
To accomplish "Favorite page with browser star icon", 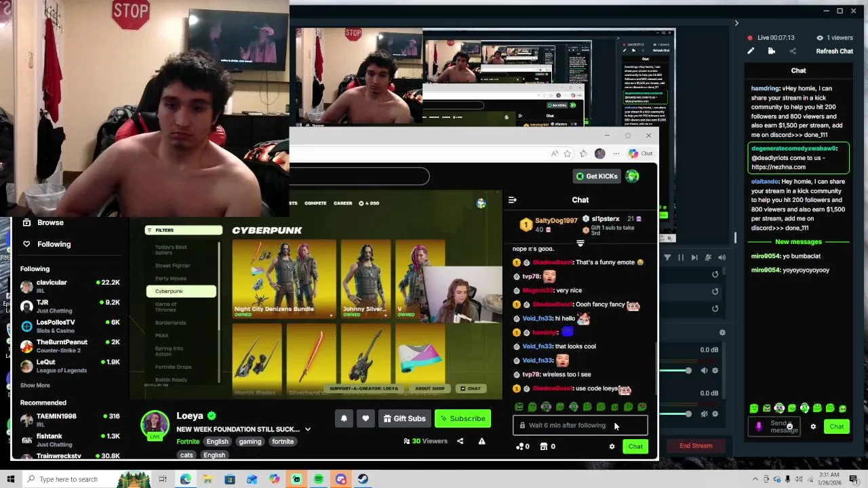I will (x=568, y=154).
